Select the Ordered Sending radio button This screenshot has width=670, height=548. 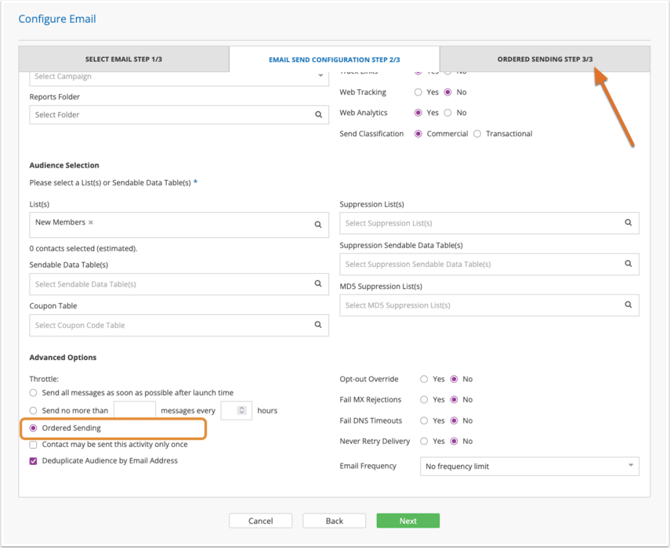click(33, 428)
